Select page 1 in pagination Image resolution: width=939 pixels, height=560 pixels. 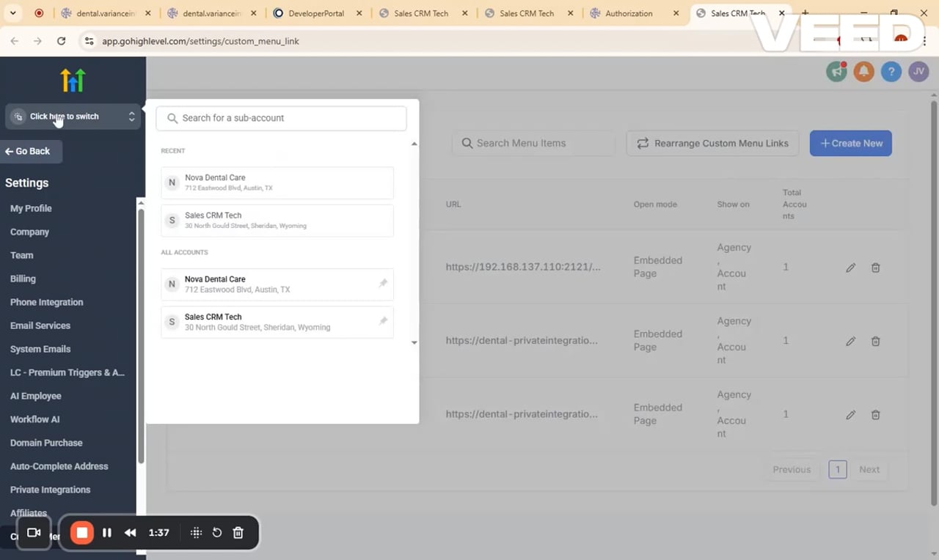(x=838, y=469)
